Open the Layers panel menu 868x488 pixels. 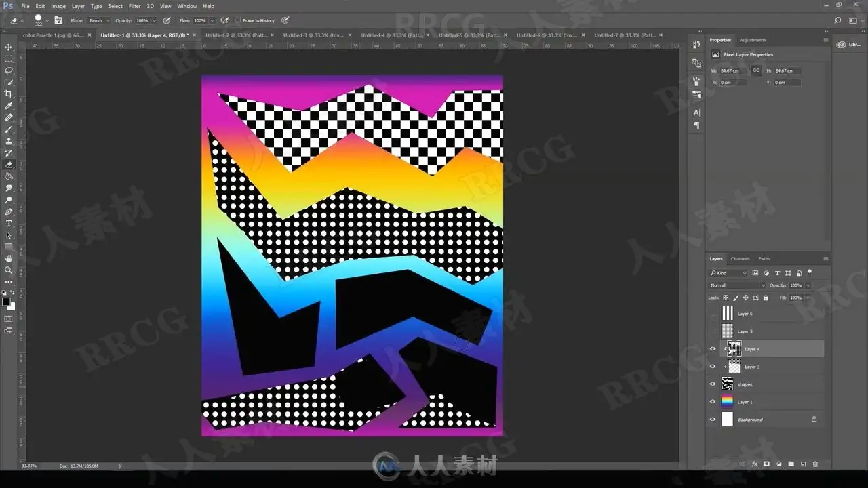pos(826,258)
